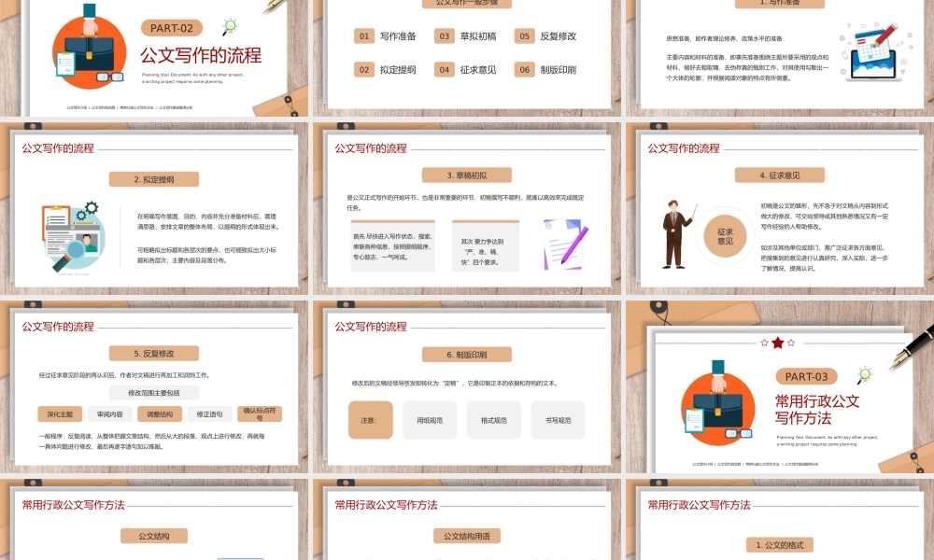Click the 审阅内容 tag
This screenshot has width=934, height=560.
[x=110, y=414]
